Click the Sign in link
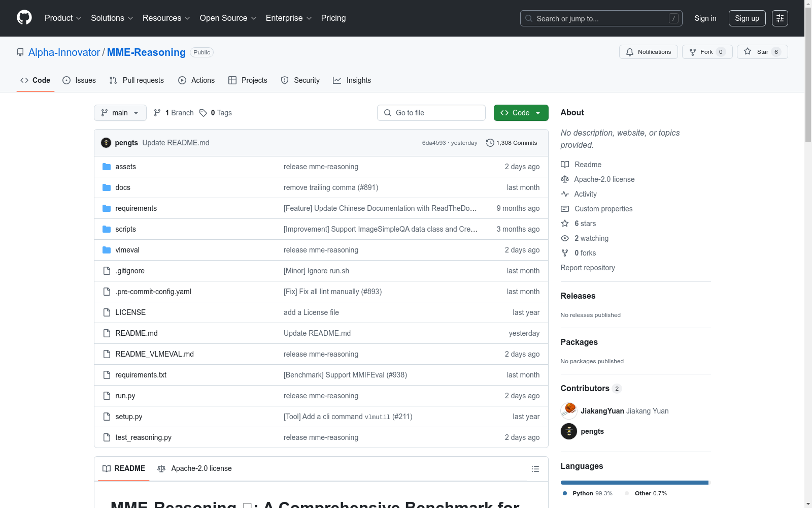The height and width of the screenshot is (508, 812). (x=705, y=18)
